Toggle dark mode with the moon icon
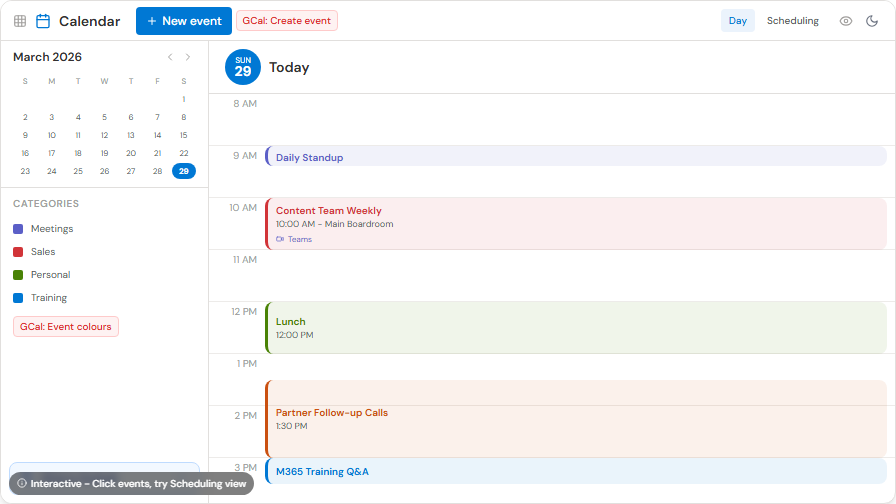 (872, 21)
